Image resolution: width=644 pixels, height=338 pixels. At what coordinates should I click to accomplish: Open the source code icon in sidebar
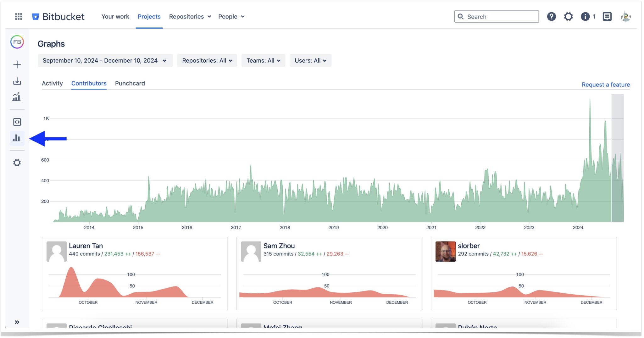(17, 122)
